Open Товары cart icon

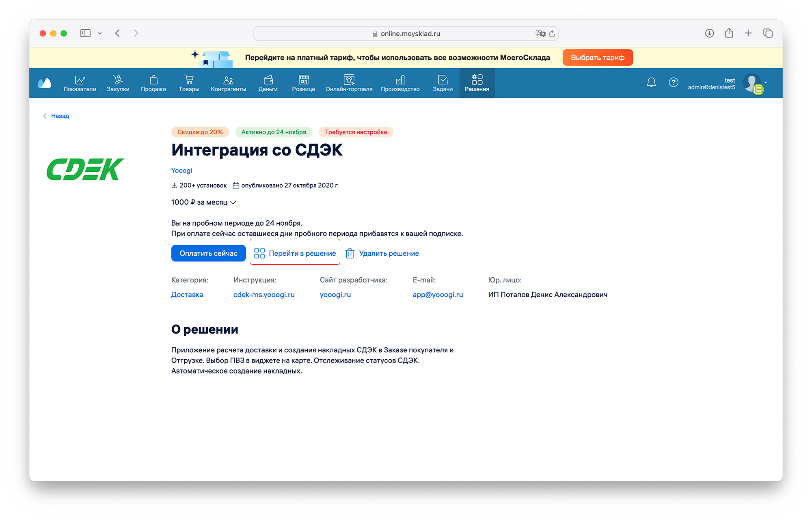click(189, 80)
